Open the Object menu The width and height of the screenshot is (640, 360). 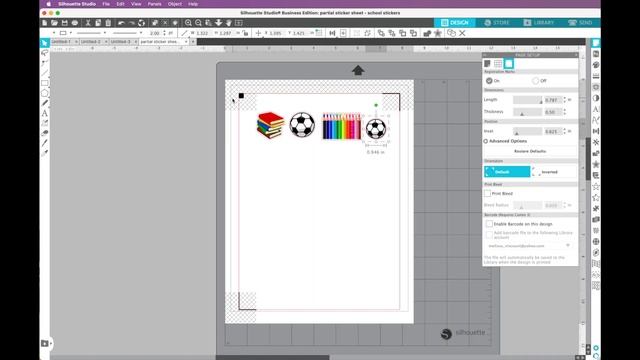pos(175,4)
